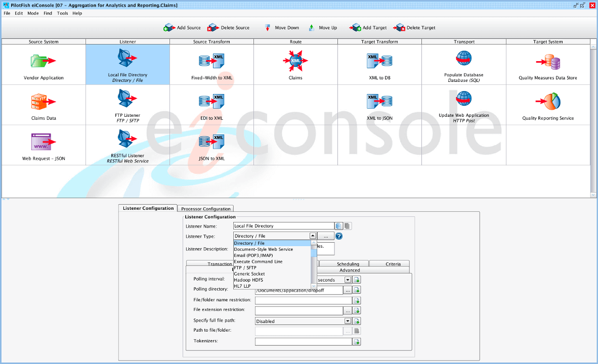Open the Fixed-Width to XML transform icon

pos(211,61)
